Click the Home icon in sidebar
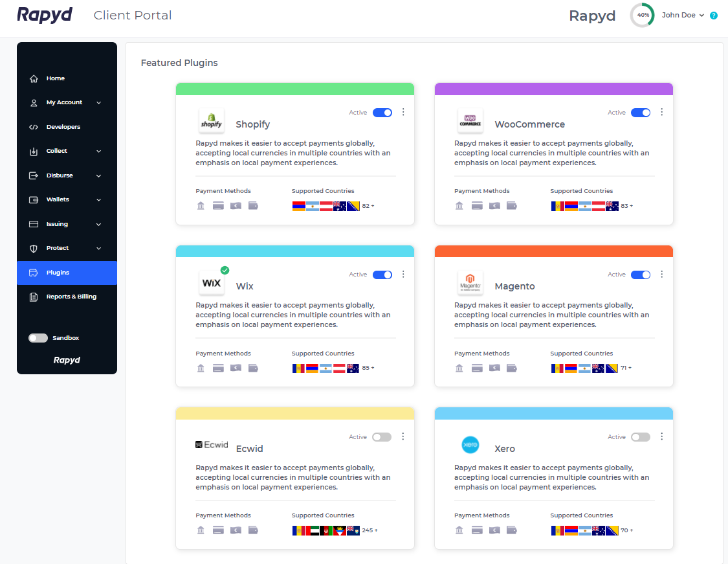Viewport: 728px width, 564px height. click(34, 78)
